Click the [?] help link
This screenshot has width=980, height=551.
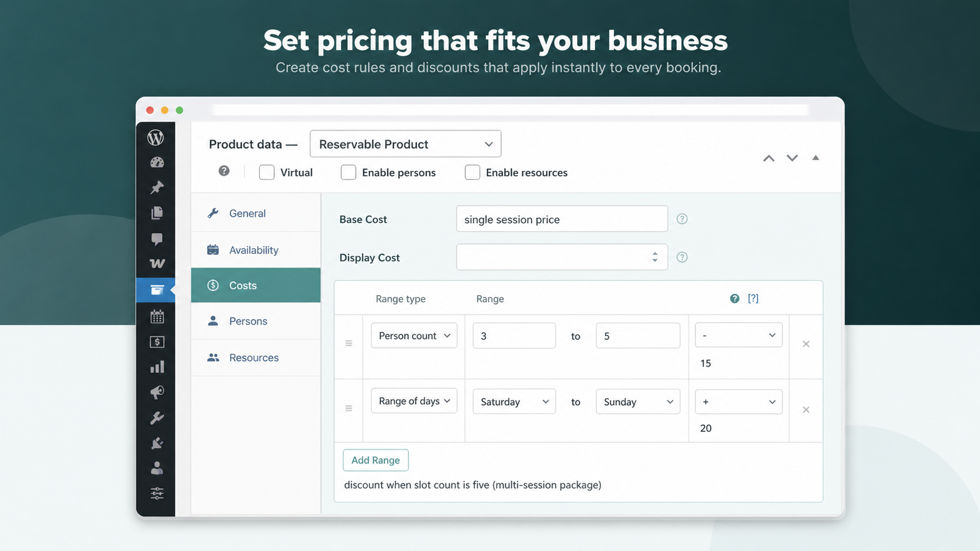click(x=753, y=298)
